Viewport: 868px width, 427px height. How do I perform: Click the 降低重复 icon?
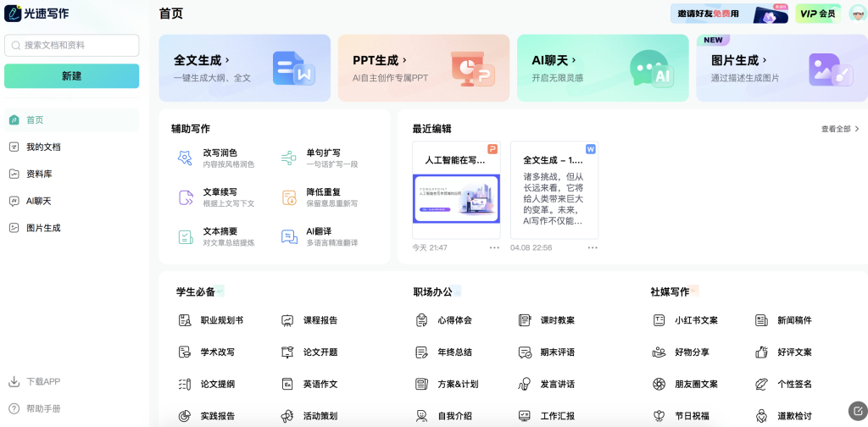(x=288, y=197)
